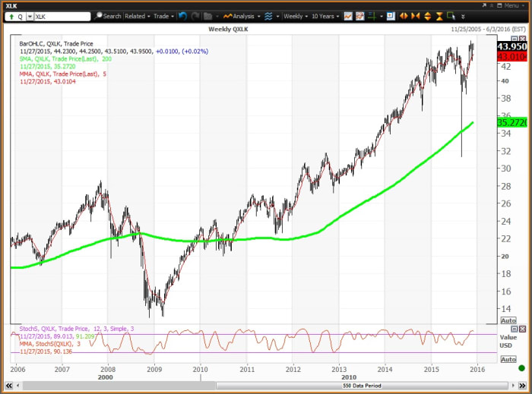Viewport: 532px width, 394px height.
Task: Click the green 35.272 SMA value tag
Action: click(512, 122)
